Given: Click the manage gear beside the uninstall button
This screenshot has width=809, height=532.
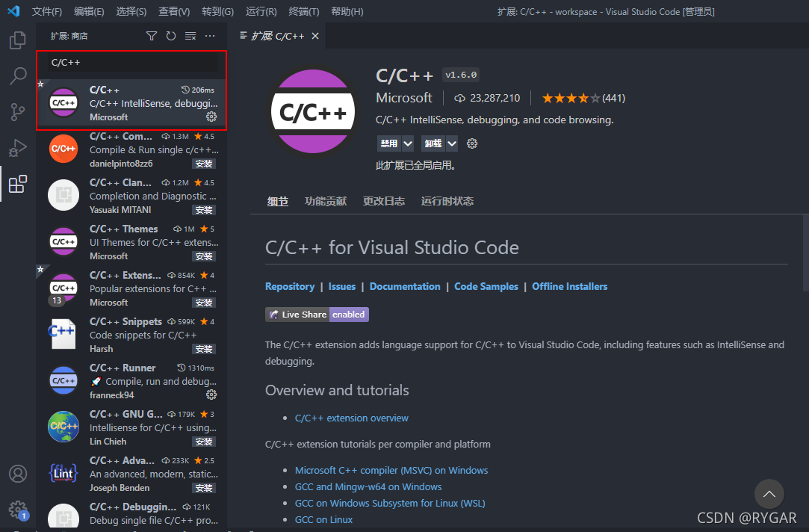Looking at the screenshot, I should pyautogui.click(x=472, y=143).
